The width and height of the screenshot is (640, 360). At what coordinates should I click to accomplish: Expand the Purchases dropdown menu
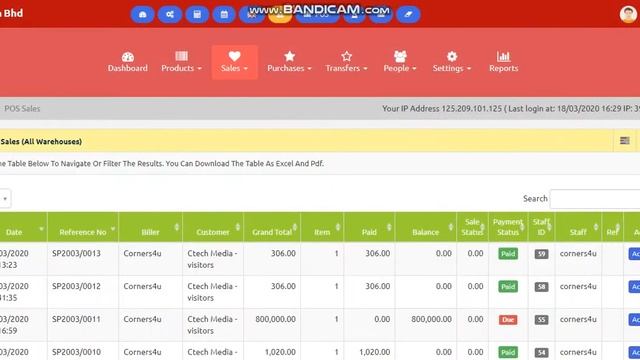(289, 62)
